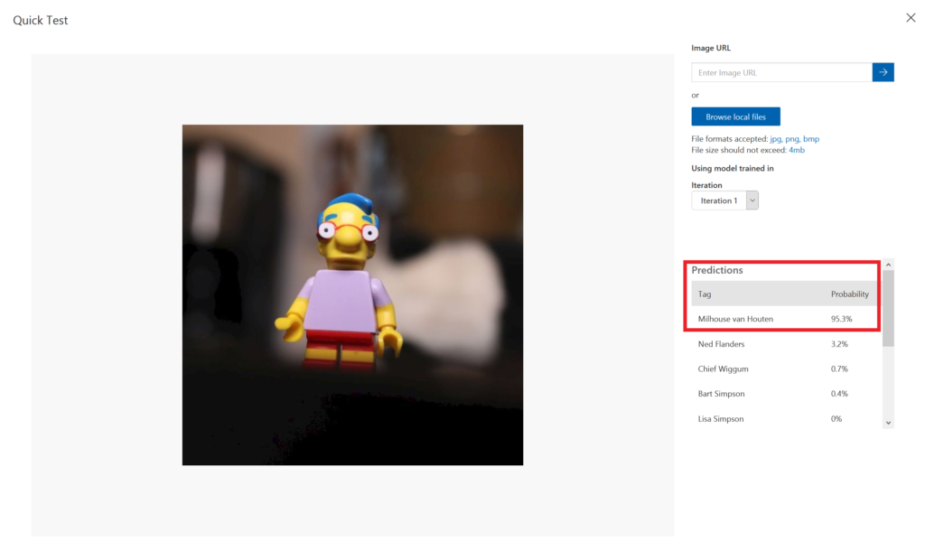Screen dimensions: 925x560
Task: Click the jpg file format link
Action: click(x=775, y=139)
